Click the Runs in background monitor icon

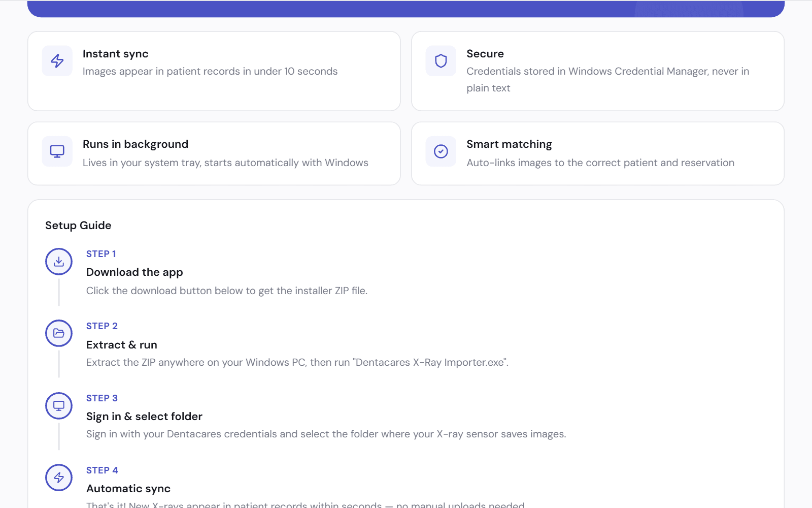pos(57,151)
